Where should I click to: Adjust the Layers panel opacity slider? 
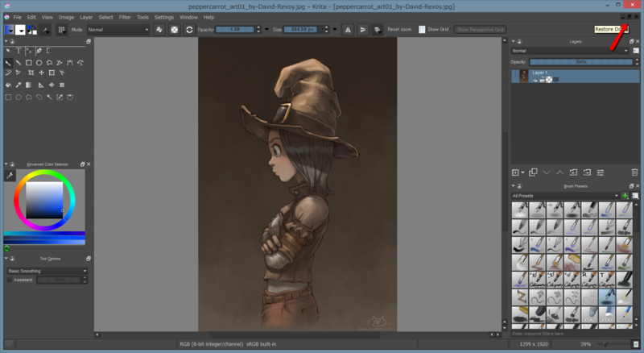point(581,61)
